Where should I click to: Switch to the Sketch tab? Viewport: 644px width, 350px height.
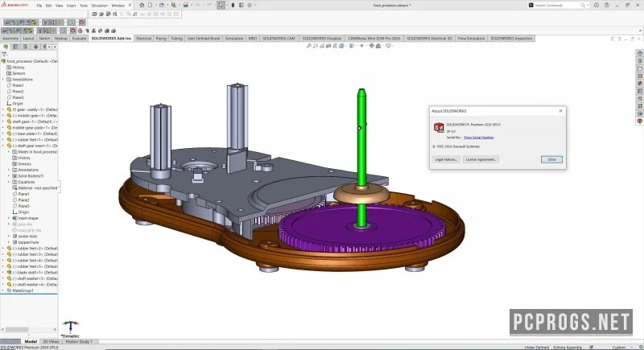click(44, 38)
